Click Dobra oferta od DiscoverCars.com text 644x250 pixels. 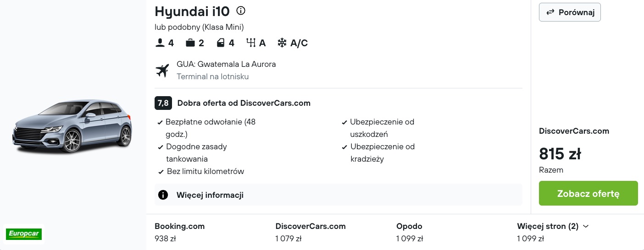point(244,103)
